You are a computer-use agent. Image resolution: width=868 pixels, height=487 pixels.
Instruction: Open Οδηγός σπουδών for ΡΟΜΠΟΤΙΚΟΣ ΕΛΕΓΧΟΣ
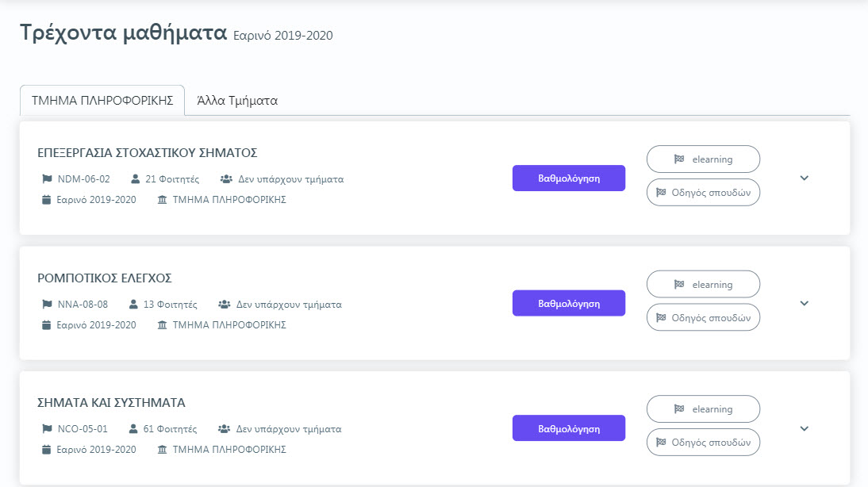tap(703, 317)
